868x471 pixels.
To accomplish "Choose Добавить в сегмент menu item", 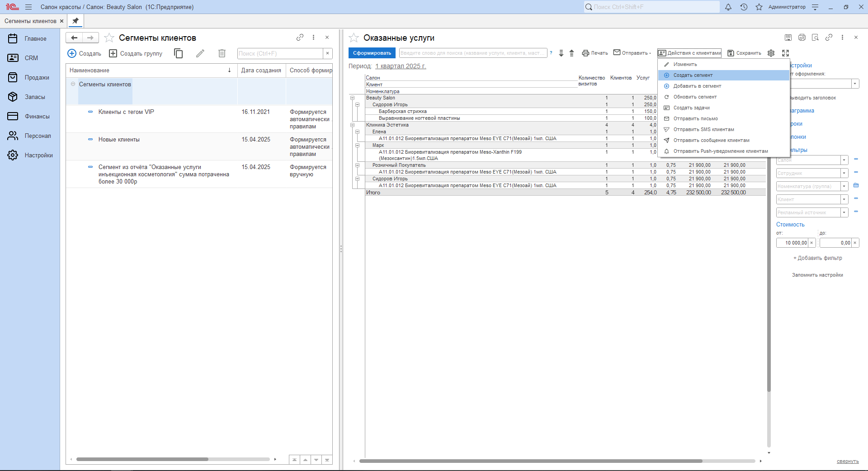I will click(x=723, y=86).
